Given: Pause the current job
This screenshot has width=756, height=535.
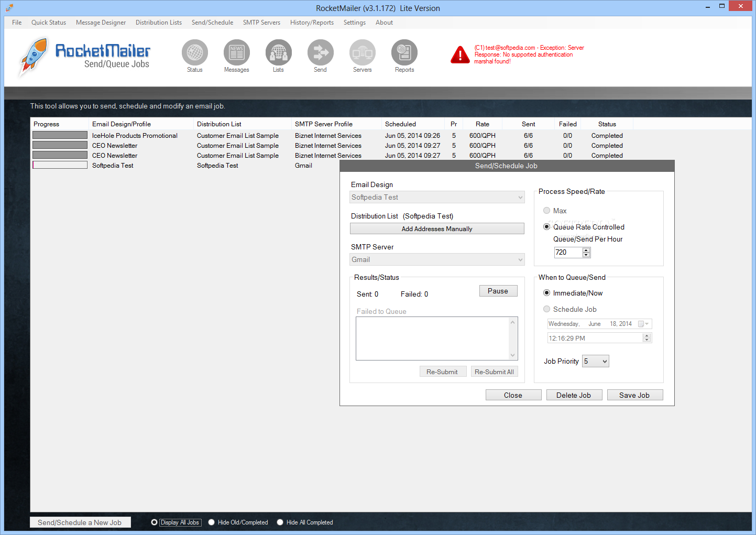Looking at the screenshot, I should (498, 291).
